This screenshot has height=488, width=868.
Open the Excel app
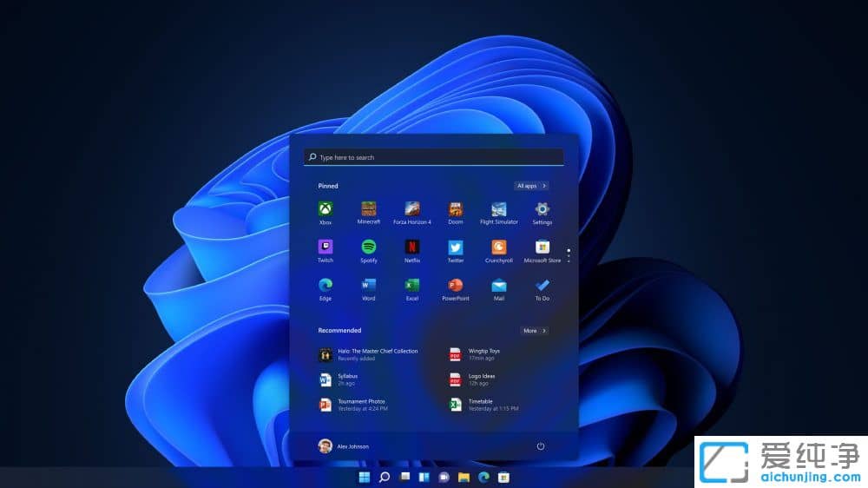tap(412, 287)
